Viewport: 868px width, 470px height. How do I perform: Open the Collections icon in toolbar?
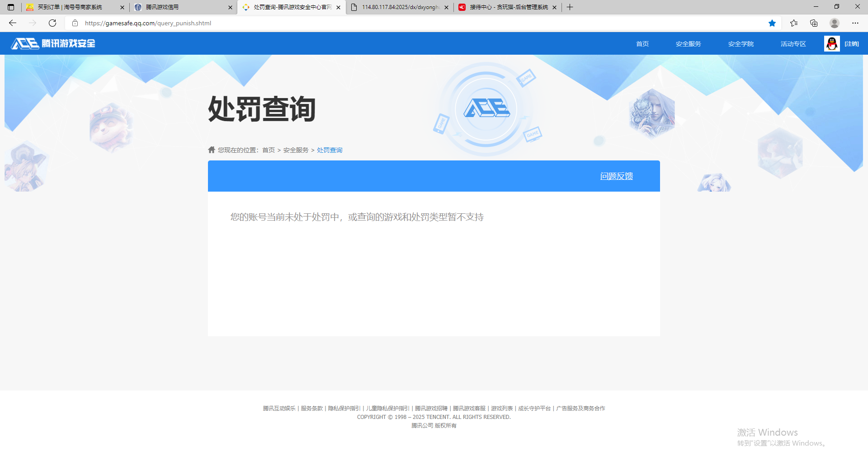point(814,23)
